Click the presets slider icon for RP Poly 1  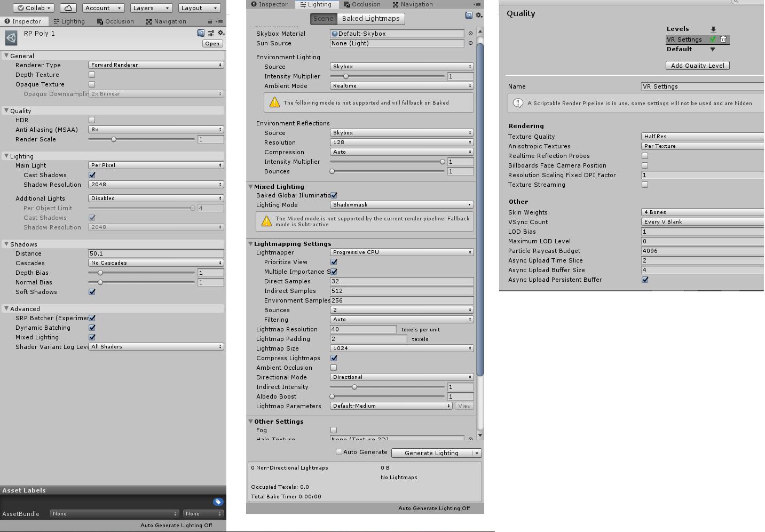[x=211, y=33]
